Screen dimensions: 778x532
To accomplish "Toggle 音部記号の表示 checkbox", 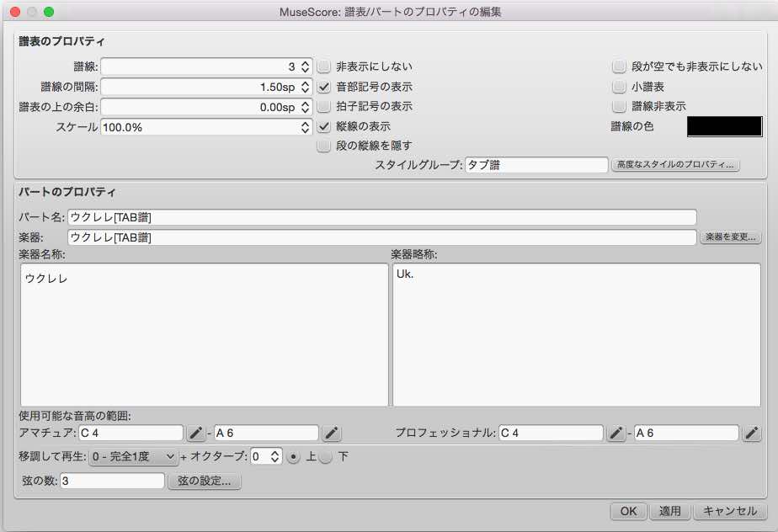I will [323, 87].
